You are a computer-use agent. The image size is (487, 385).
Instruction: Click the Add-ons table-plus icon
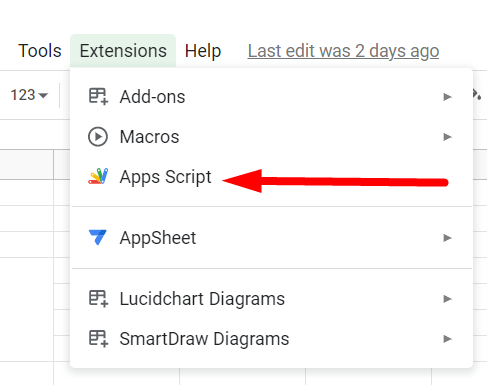point(98,96)
